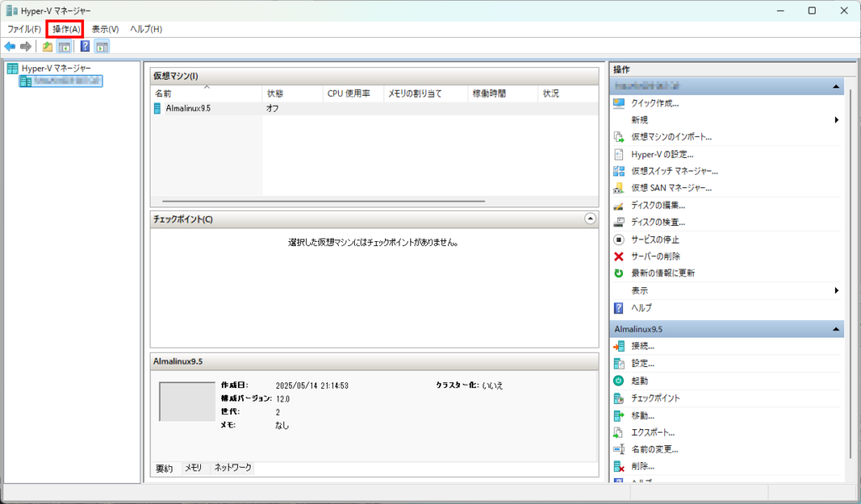Toggle the show/hide console tree toolbar icon
861x504 pixels.
click(64, 46)
